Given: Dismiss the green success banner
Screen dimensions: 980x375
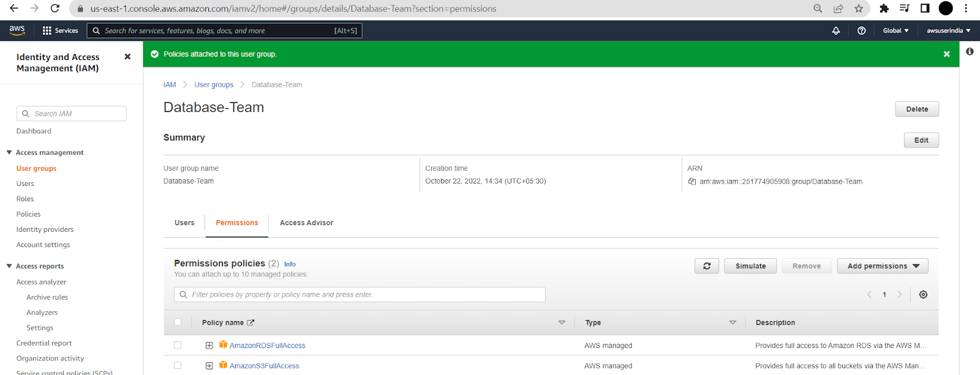Looking at the screenshot, I should 947,54.
